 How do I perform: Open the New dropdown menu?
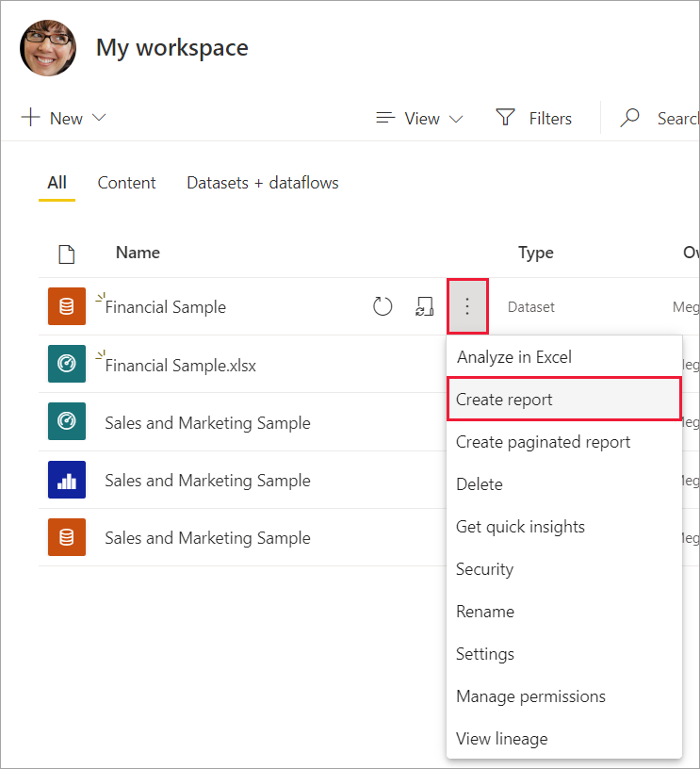coord(64,118)
